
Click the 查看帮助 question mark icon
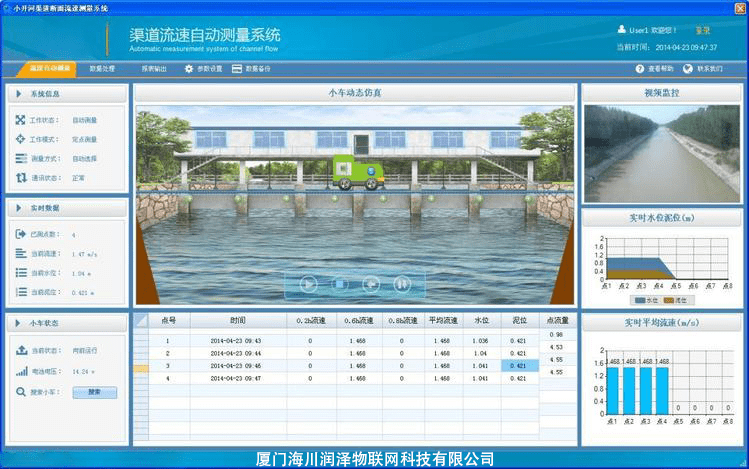(640, 69)
